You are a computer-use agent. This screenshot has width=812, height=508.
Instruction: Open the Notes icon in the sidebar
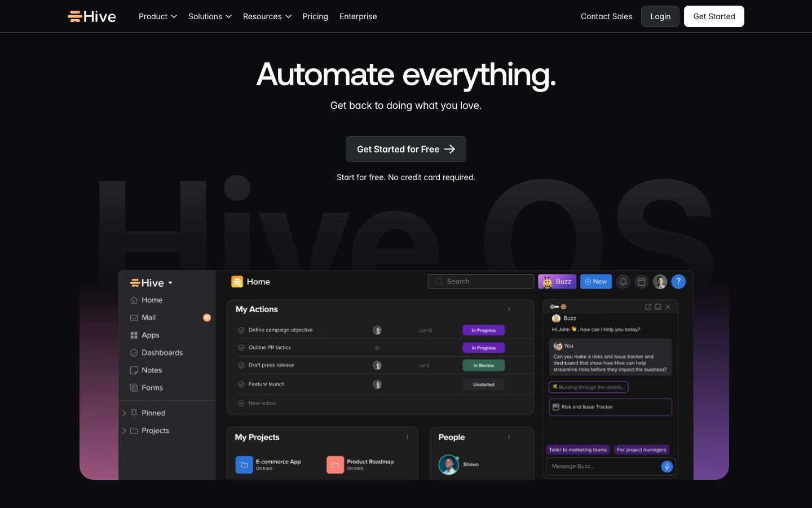(134, 370)
